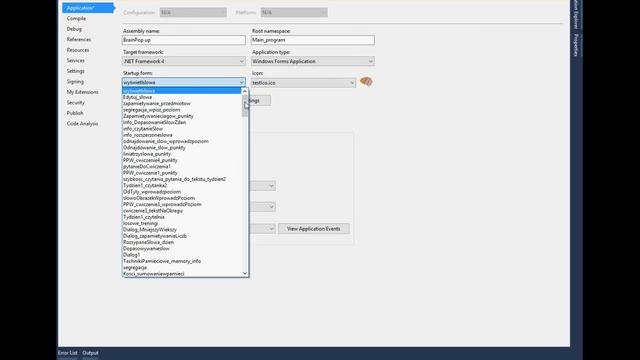Select info_DopasowanieSlowZdan entry
The width and height of the screenshot is (640, 360).
tap(182, 122)
